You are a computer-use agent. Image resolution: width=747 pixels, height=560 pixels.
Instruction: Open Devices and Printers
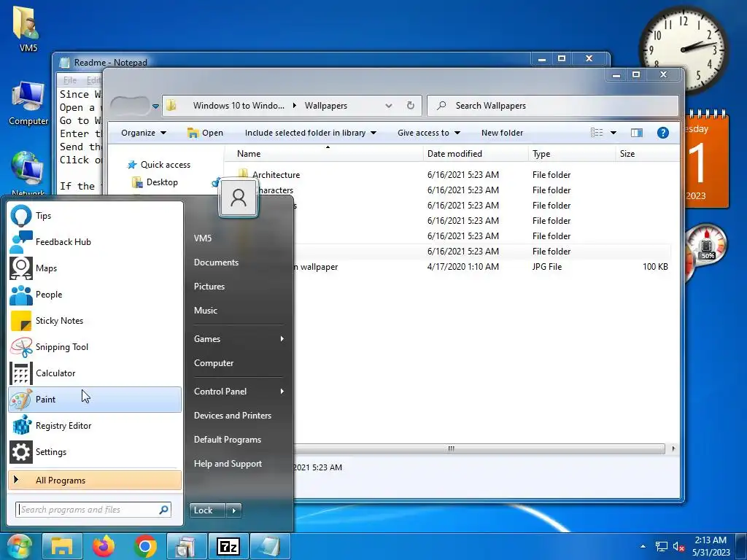click(233, 415)
